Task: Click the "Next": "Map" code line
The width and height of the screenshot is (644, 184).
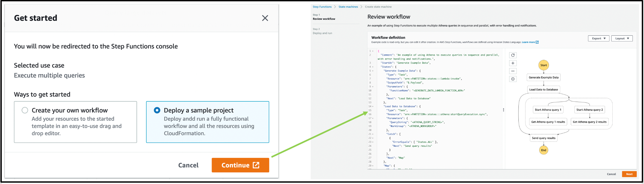Action: tap(396, 158)
